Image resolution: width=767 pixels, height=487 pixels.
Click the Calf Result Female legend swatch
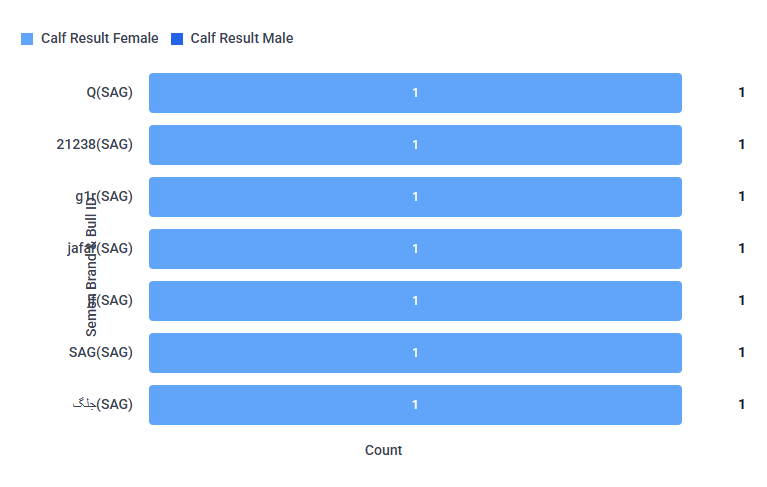(x=27, y=39)
